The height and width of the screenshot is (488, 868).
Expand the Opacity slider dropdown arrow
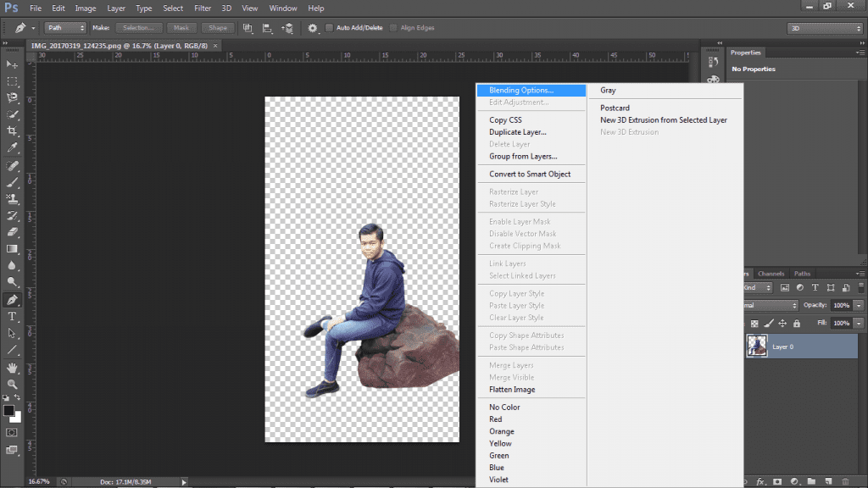click(x=859, y=305)
